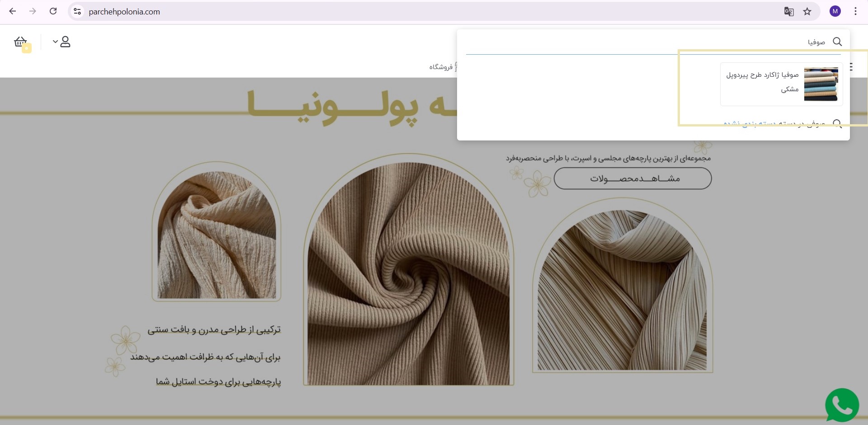Expand the account dropdown chevron

pyautogui.click(x=55, y=42)
